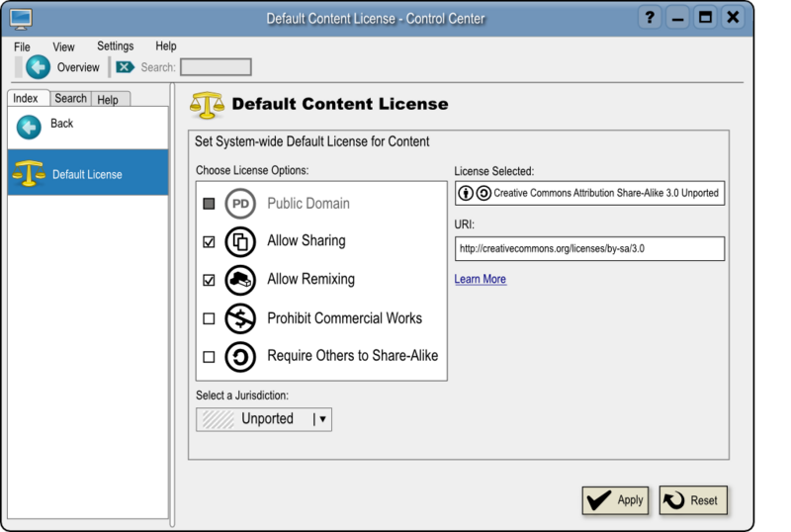Click the large scales icon in page header
This screenshot has width=791, height=532.
[x=207, y=105]
